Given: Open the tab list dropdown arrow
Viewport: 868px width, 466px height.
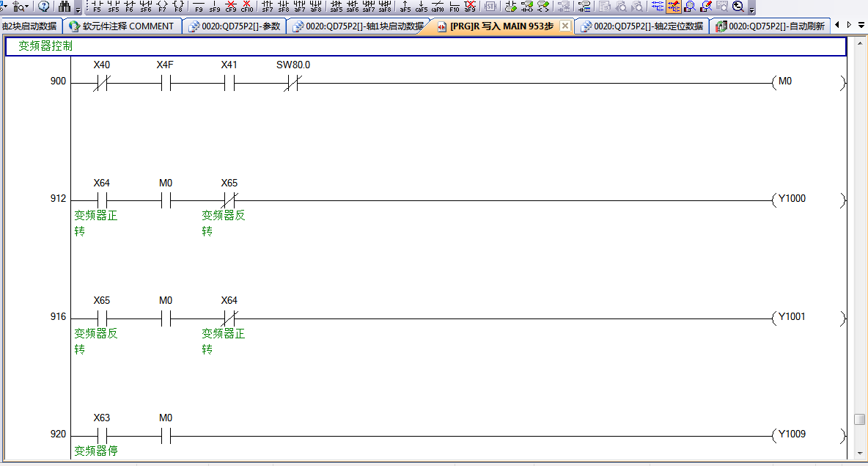Looking at the screenshot, I should [x=861, y=25].
